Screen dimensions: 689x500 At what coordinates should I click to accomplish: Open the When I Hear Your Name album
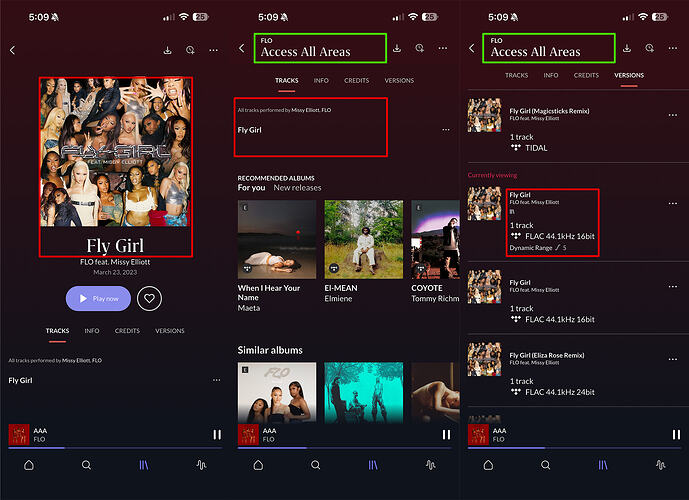click(277, 239)
